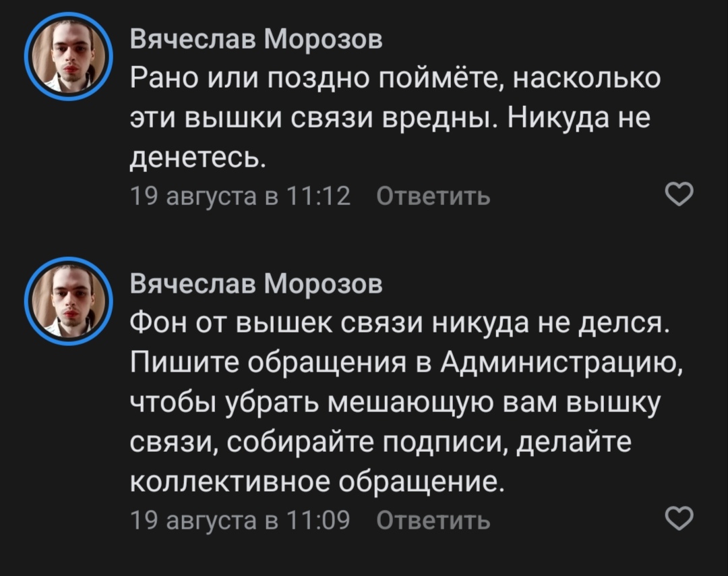Like the 11:09 comment with the heart icon

pos(679,519)
